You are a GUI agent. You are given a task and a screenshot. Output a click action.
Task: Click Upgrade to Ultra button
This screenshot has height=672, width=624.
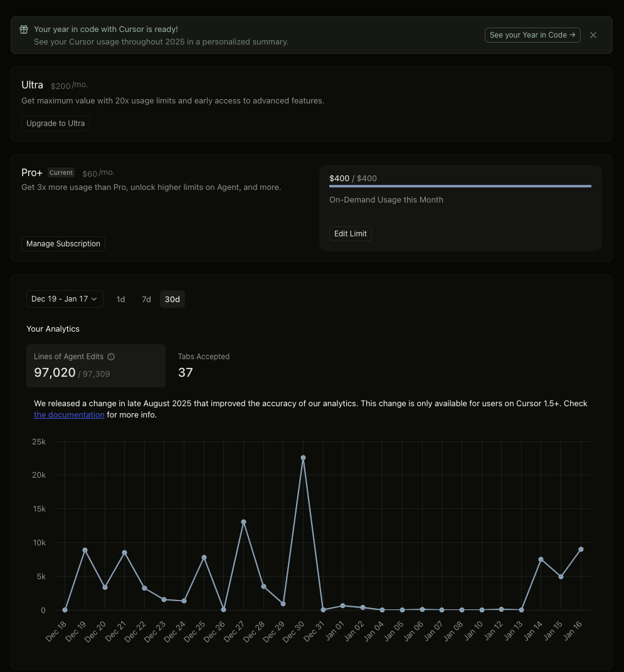[x=55, y=123]
